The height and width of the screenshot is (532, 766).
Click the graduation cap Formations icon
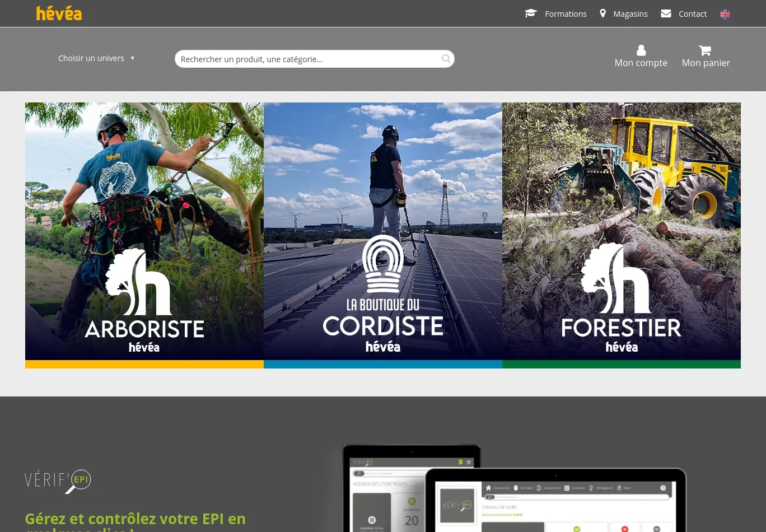pyautogui.click(x=531, y=13)
